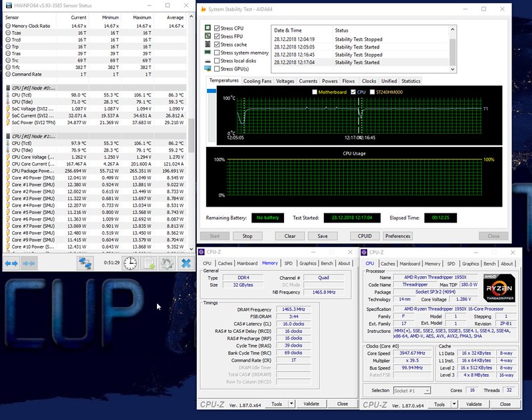Click the flame icon in AIDA64 title bar

tap(203, 9)
